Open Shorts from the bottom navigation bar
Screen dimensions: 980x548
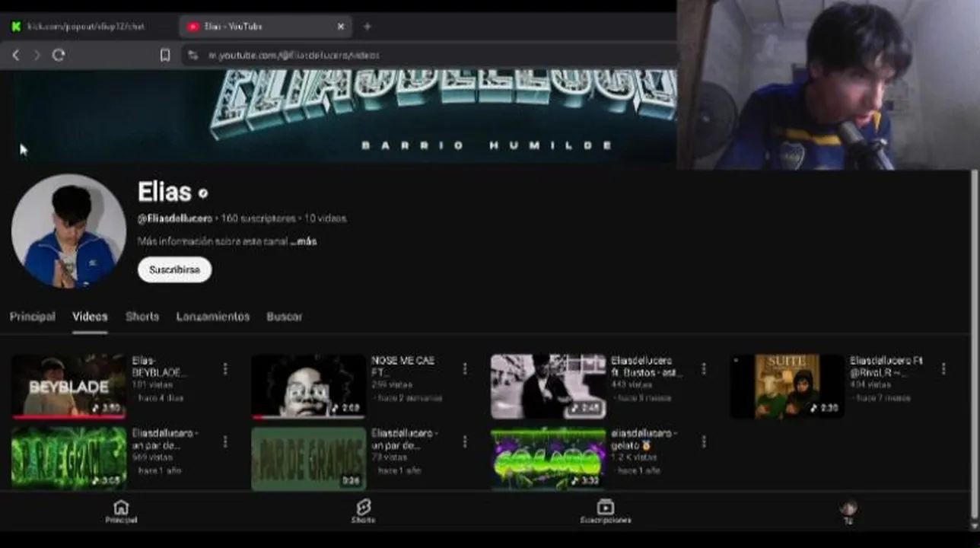point(363,512)
